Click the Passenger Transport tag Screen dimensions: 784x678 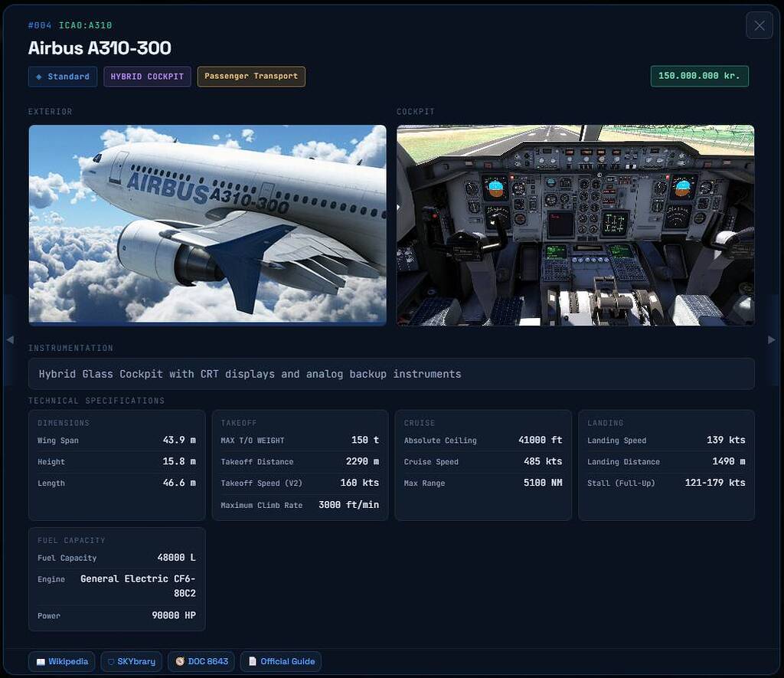point(251,77)
